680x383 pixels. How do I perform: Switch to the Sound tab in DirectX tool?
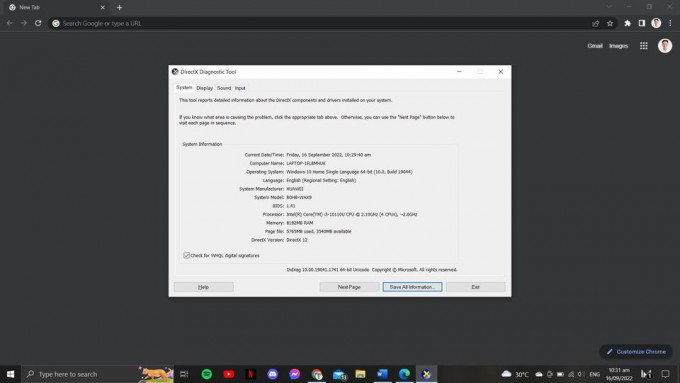(x=224, y=88)
